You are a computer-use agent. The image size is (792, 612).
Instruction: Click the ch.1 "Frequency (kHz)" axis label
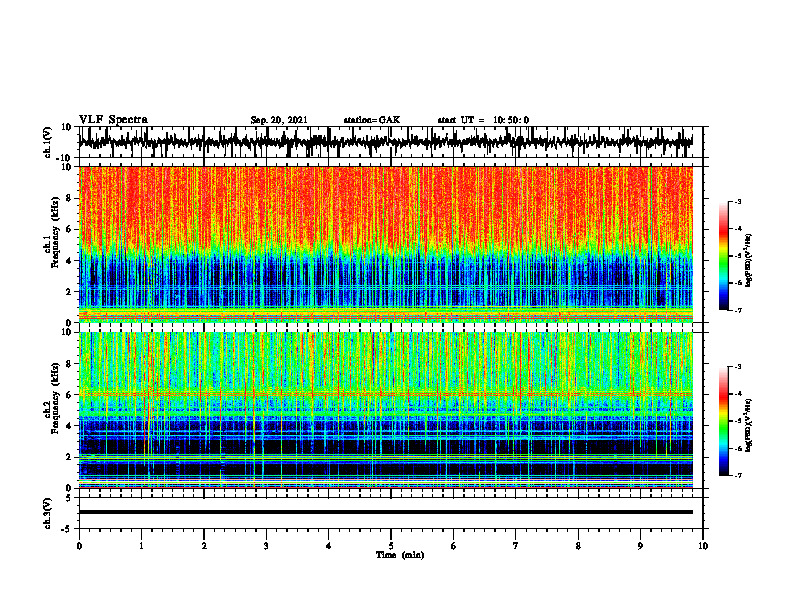pyautogui.click(x=55, y=232)
